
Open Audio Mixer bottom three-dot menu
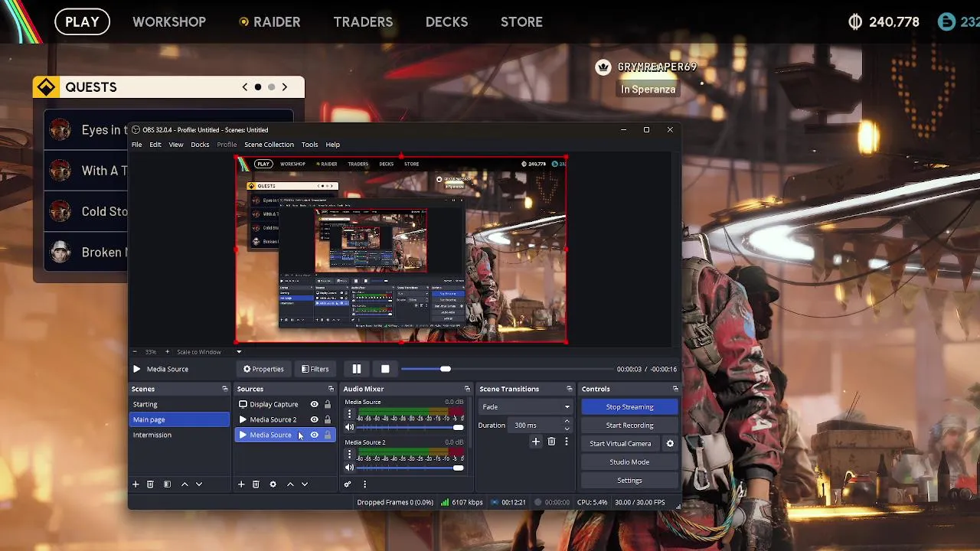point(364,484)
